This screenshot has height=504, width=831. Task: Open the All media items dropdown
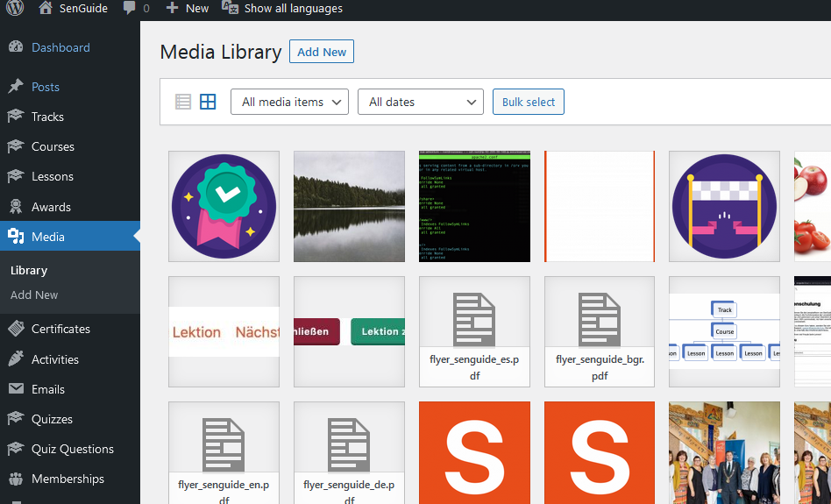click(x=289, y=102)
